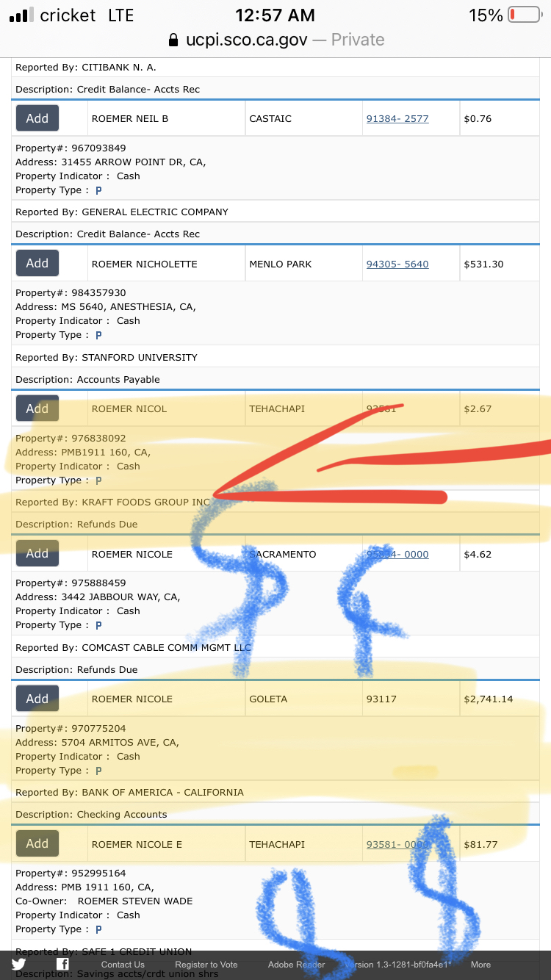Add the ROEMER NICOLE E claim
Image resolution: width=551 pixels, height=980 pixels.
(37, 843)
